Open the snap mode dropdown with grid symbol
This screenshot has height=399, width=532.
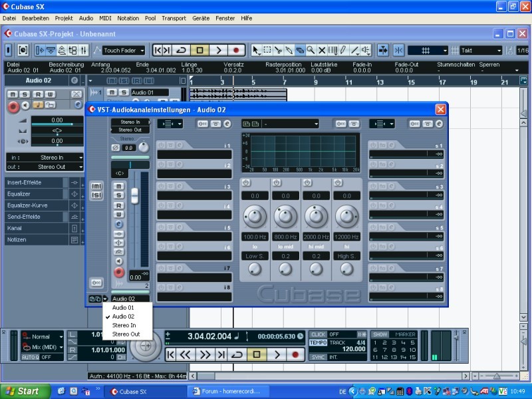[x=428, y=51]
